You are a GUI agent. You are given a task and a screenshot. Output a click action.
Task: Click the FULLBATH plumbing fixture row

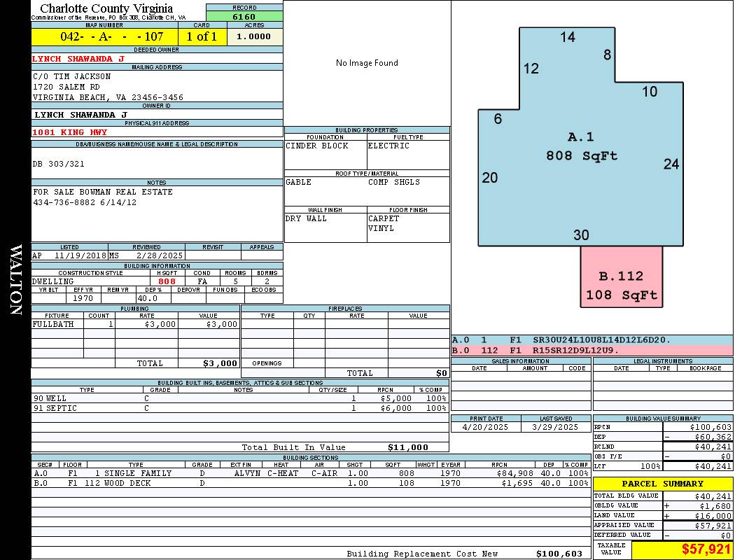coord(136,324)
